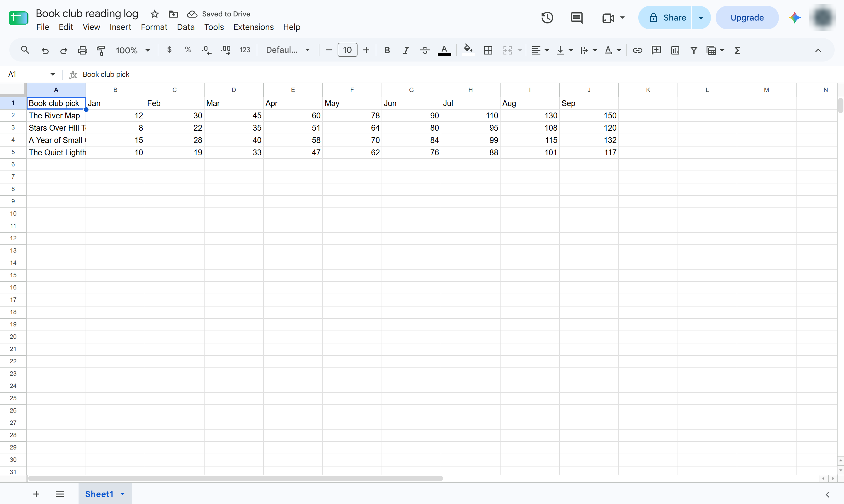This screenshot has height=504, width=844.
Task: Open the Gemini sparkle assistant
Action: pos(794,18)
